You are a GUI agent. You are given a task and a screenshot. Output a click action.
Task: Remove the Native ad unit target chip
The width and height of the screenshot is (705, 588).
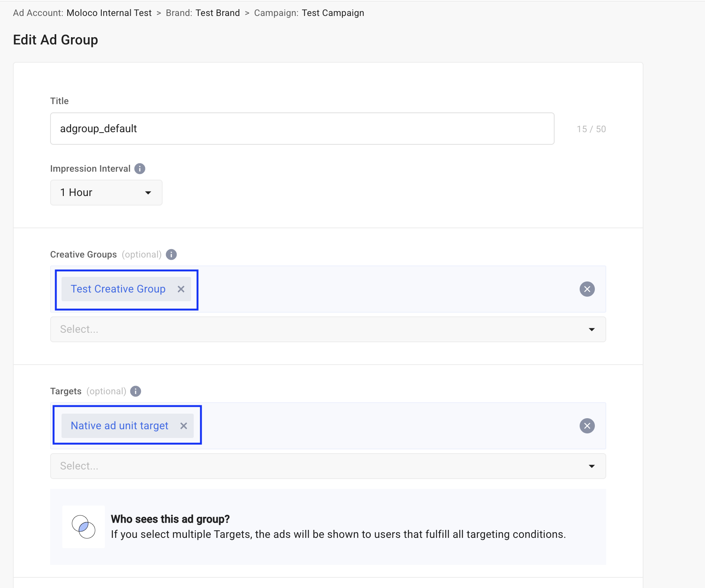pos(184,426)
